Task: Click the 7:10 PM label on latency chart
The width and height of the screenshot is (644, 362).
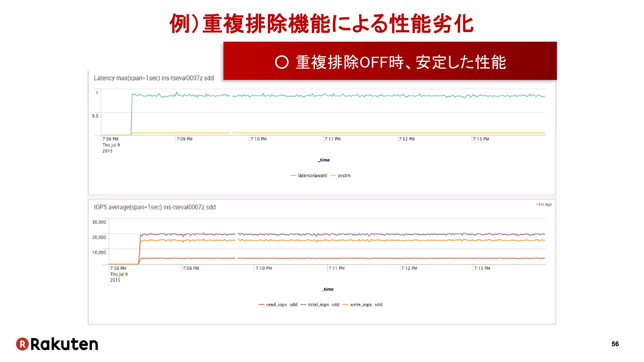Action: [x=259, y=139]
